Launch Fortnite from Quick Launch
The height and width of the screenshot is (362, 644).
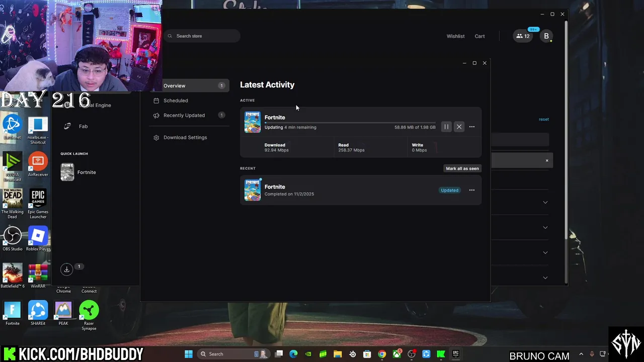(x=78, y=172)
